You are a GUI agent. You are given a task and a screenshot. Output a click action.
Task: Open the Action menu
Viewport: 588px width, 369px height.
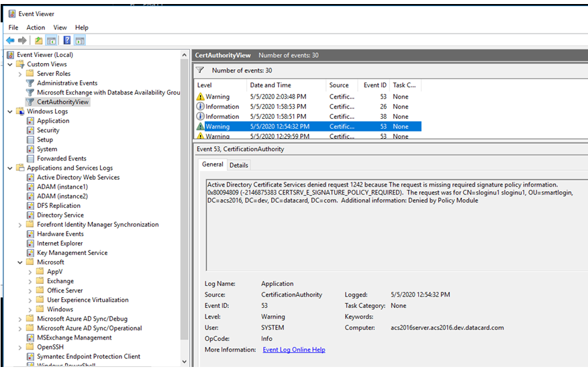point(36,28)
